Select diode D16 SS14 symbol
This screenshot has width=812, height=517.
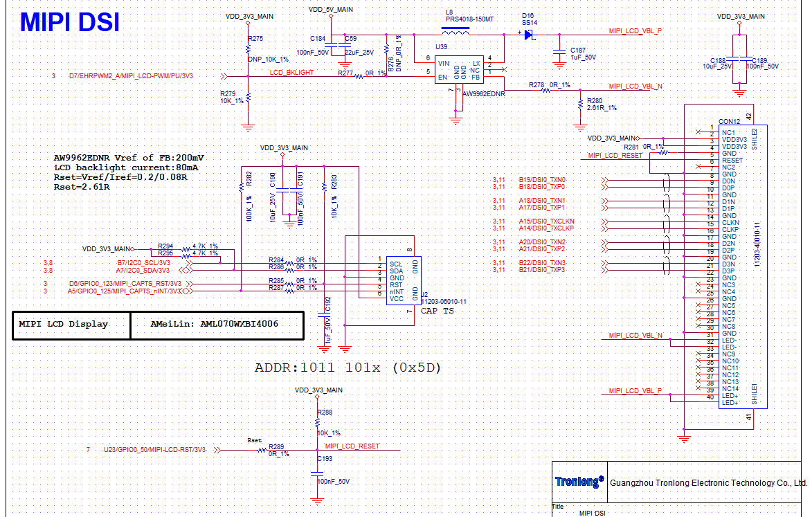(530, 35)
